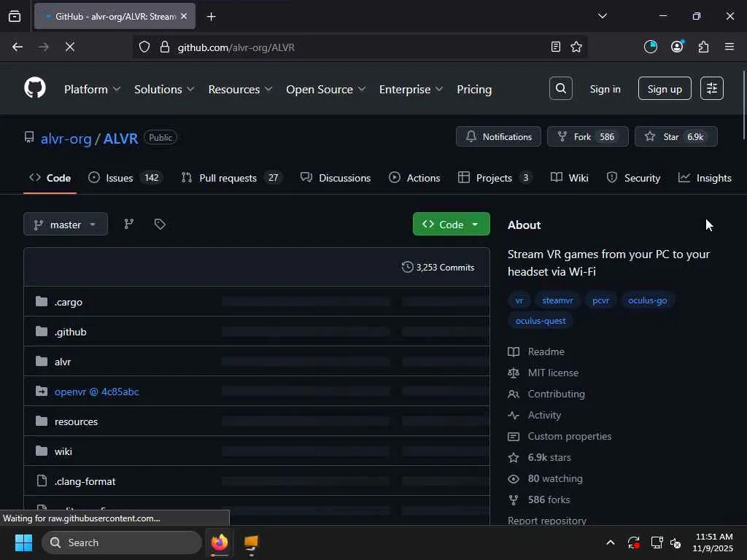Open the Security tab

click(633, 178)
